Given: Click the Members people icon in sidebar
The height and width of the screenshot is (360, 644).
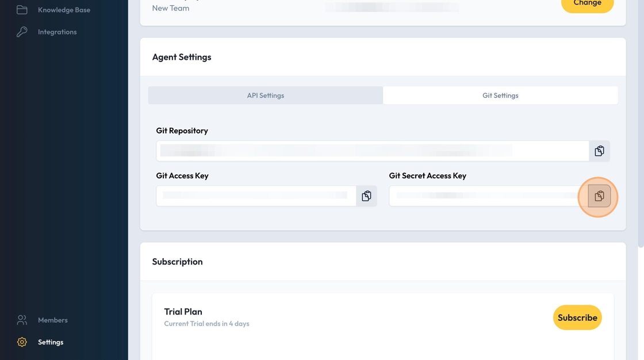Looking at the screenshot, I should 22,320.
